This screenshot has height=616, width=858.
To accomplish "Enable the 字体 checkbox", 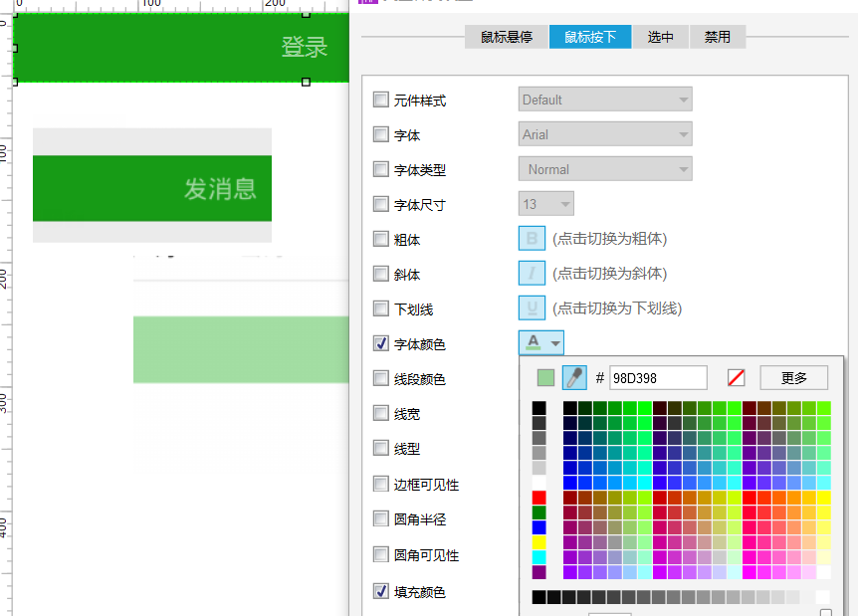I will pyautogui.click(x=381, y=134).
